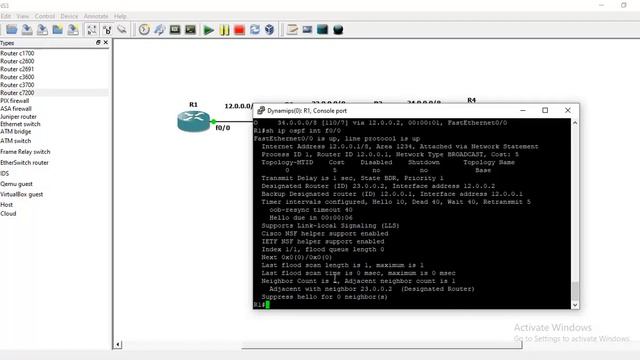Open the snapshot clock icon

click(144, 29)
